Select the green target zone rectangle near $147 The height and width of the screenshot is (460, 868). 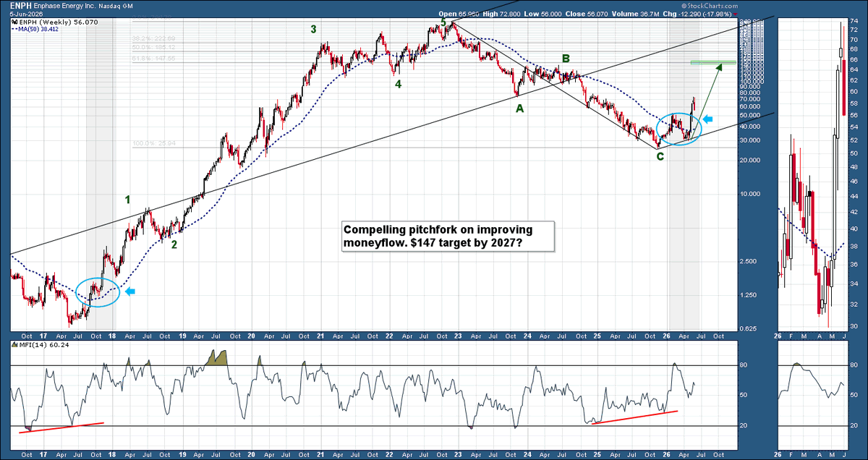713,62
